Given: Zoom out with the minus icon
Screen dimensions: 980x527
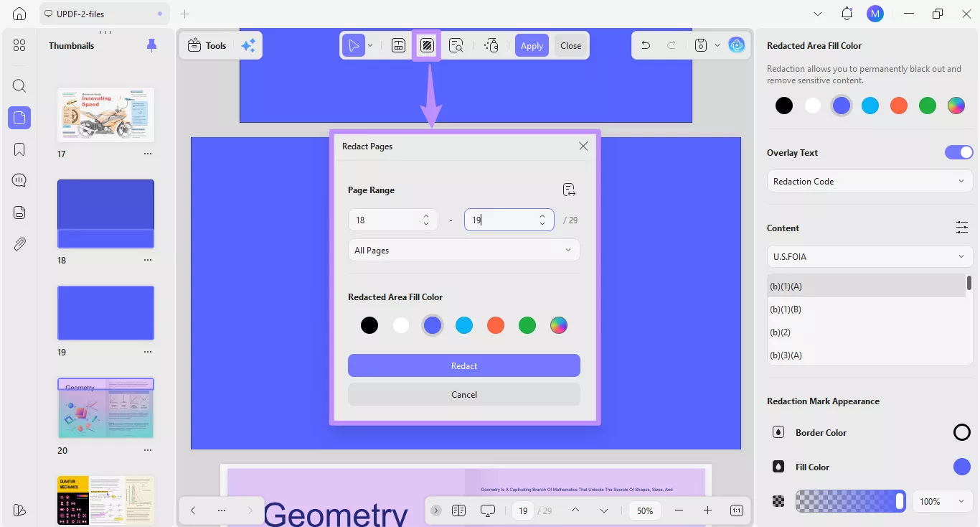Looking at the screenshot, I should click(x=679, y=510).
